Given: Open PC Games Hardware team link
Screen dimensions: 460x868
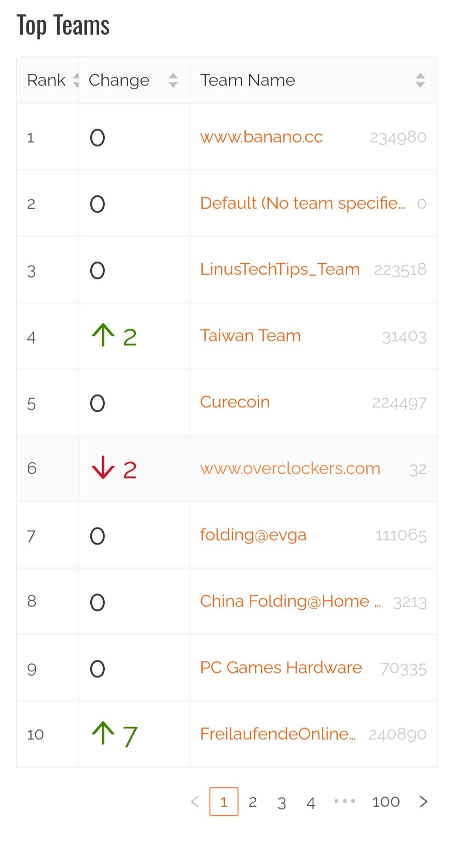Looking at the screenshot, I should pos(281,667).
